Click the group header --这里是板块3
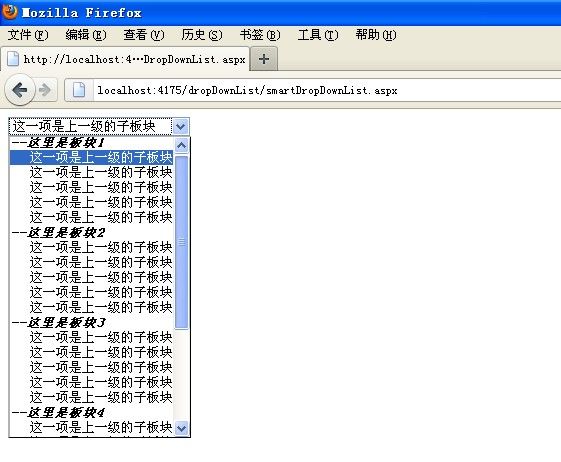 point(92,323)
